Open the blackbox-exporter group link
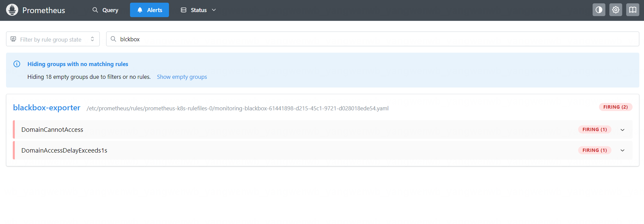This screenshot has height=224, width=644. click(x=47, y=108)
